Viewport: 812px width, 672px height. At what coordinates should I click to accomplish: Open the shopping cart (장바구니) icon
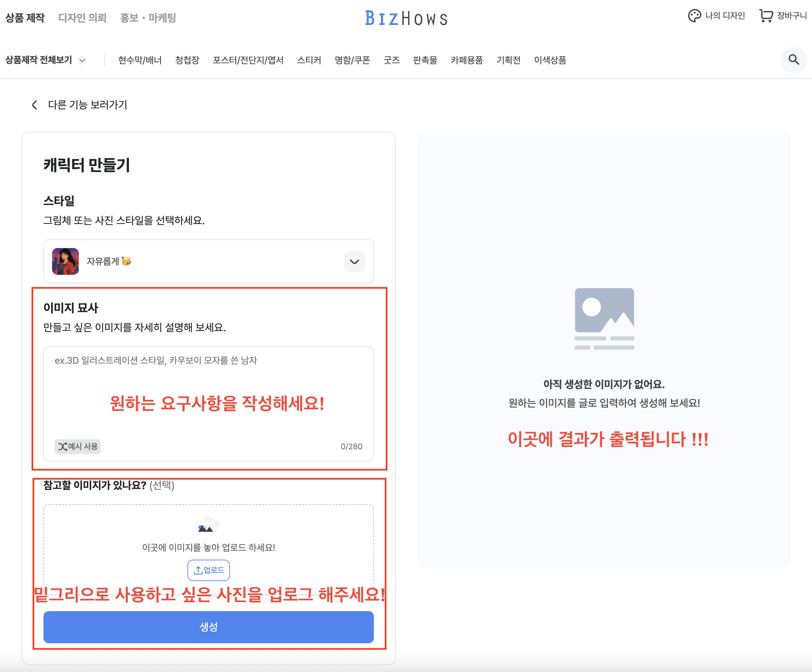point(766,16)
